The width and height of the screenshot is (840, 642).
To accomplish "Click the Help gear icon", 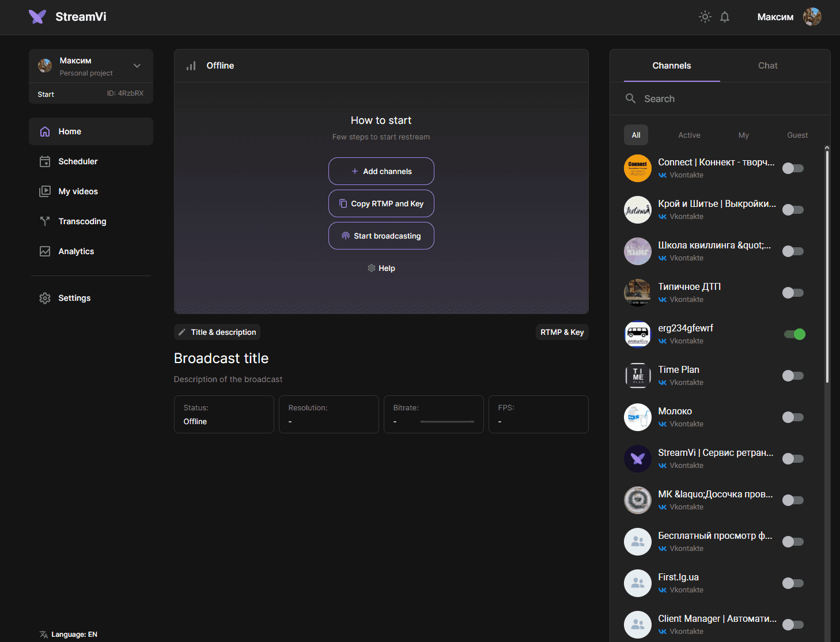I will coord(372,268).
